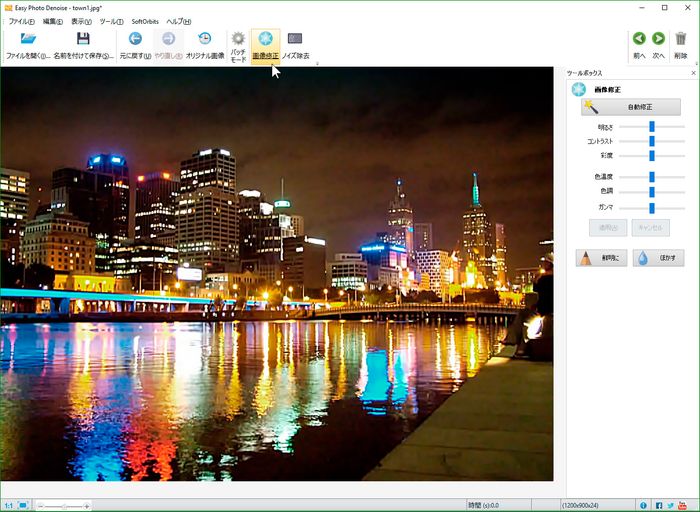Close the ツールボックス panel
700x512 pixels.
(693, 73)
